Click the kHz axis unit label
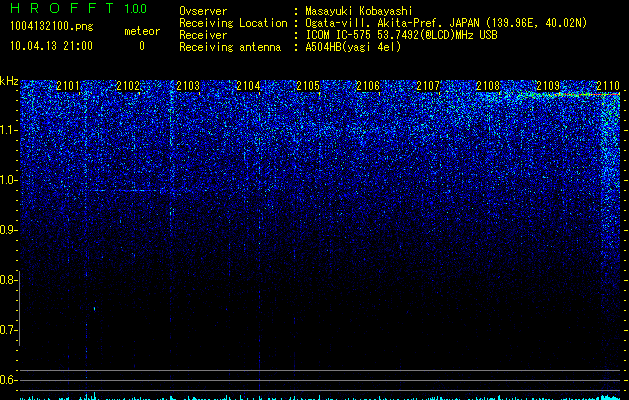629x400 pixels. 9,81
